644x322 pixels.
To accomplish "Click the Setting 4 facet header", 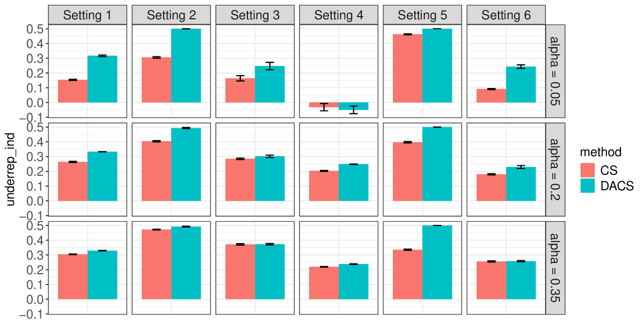I will tap(339, 15).
